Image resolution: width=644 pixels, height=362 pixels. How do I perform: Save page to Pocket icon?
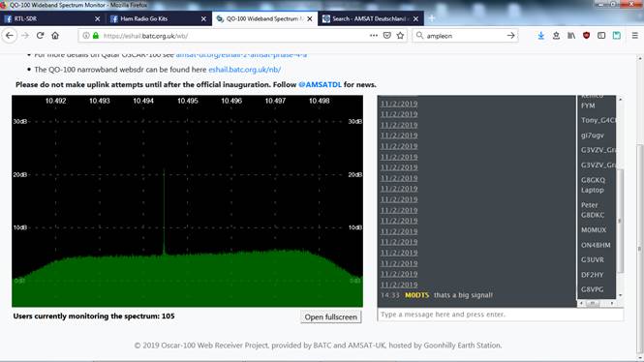[x=387, y=36]
